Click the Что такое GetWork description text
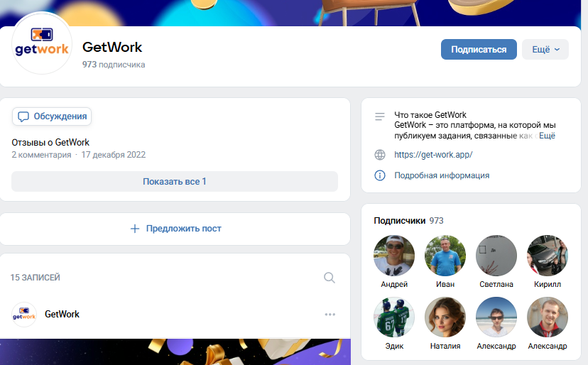The image size is (588, 365). pyautogui.click(x=430, y=115)
